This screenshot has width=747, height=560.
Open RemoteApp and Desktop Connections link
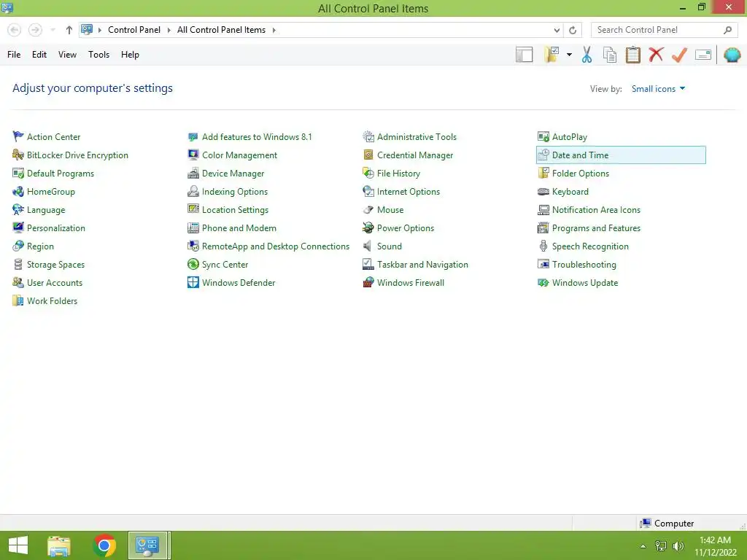[275, 246]
